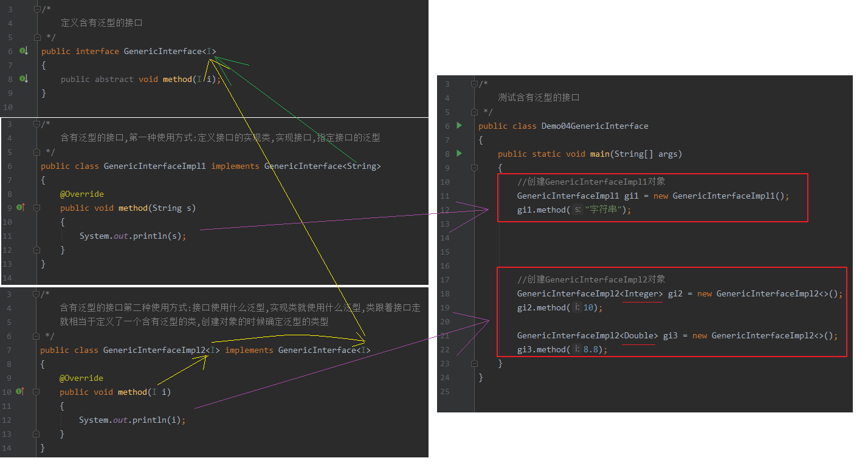Click GenericInterface<String> after implements keyword

click(322, 166)
